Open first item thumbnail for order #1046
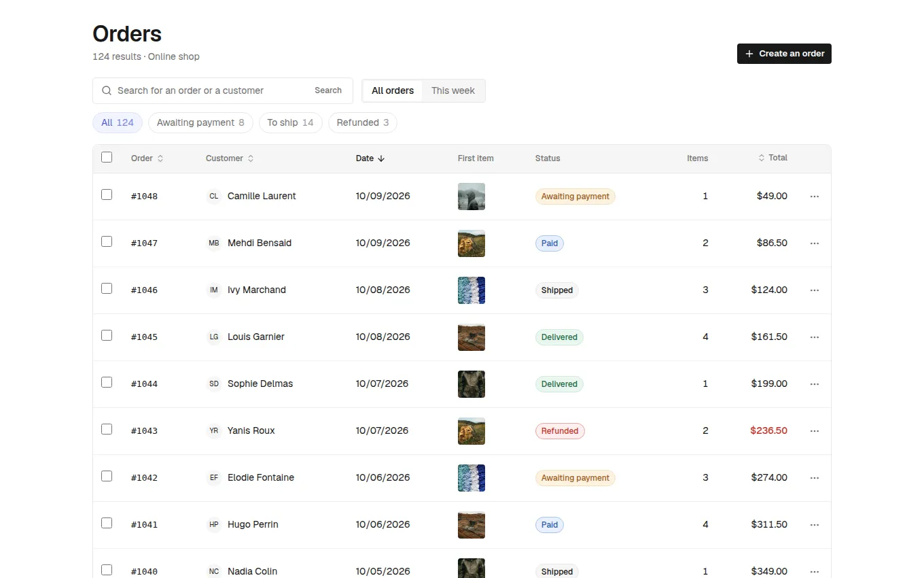This screenshot has height=578, width=924. tap(472, 290)
